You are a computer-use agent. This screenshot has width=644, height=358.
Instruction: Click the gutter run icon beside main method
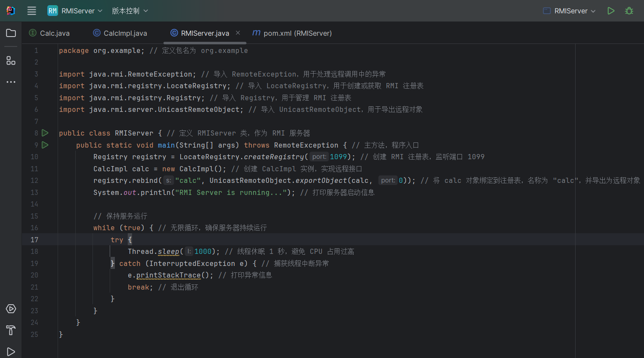point(45,145)
